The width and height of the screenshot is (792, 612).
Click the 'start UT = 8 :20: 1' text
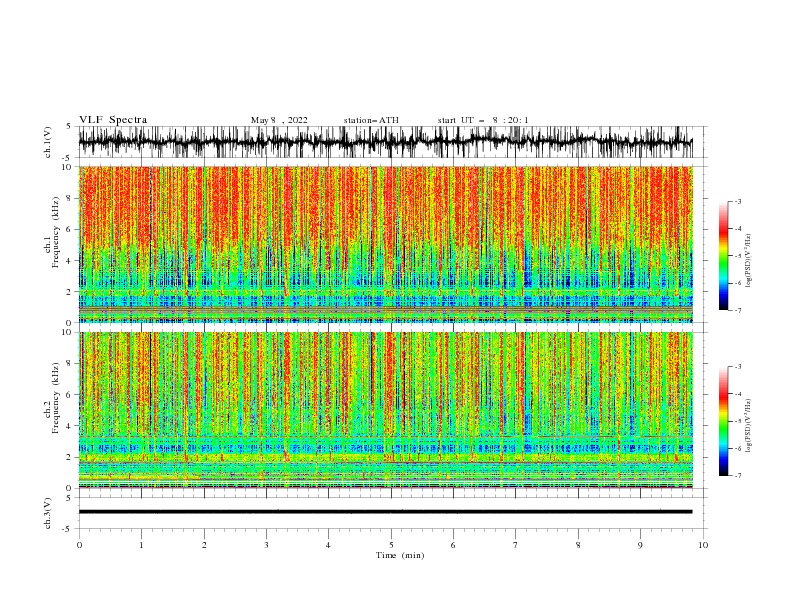click(483, 120)
